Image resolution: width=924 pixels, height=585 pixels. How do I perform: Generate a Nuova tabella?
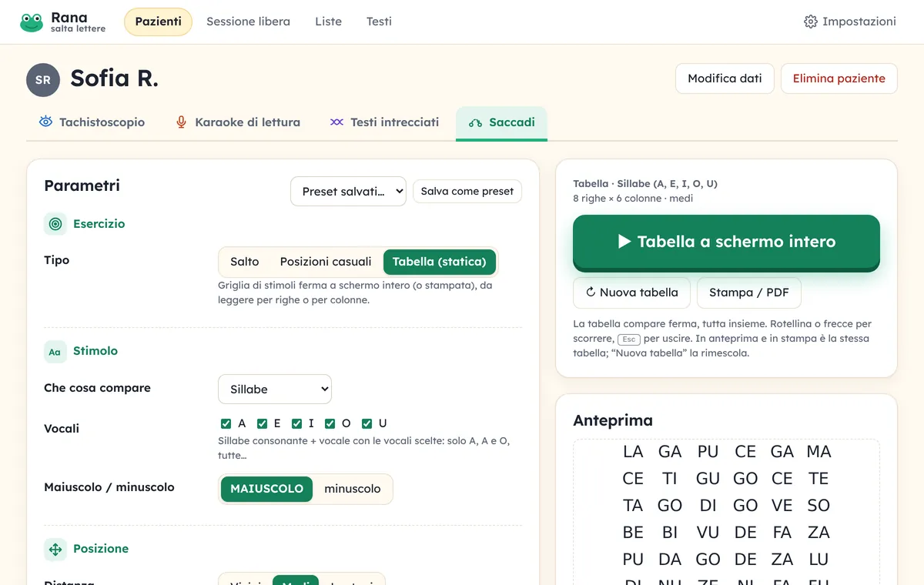pyautogui.click(x=631, y=292)
